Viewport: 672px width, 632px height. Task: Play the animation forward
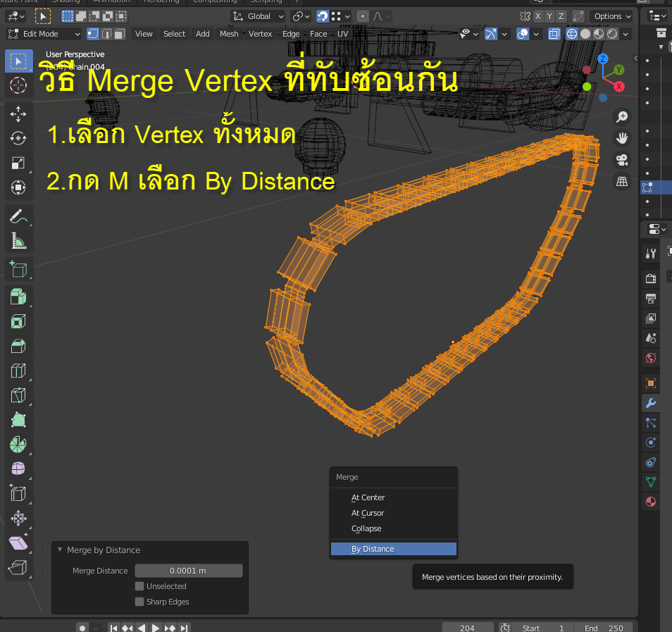[x=156, y=628]
